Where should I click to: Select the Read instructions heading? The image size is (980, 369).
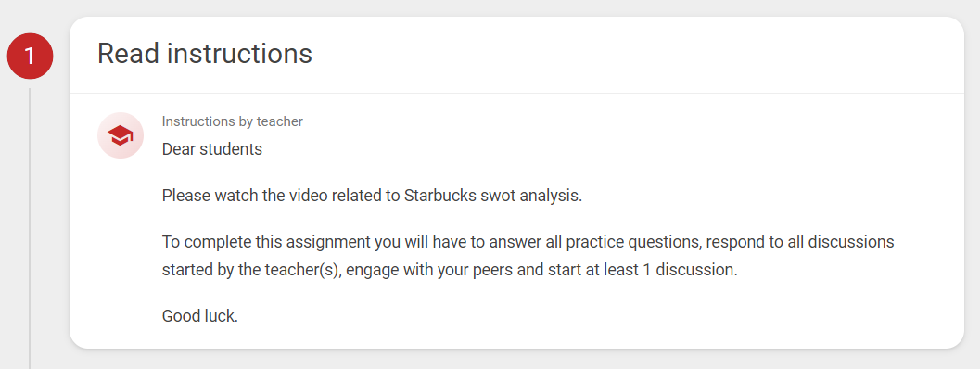pos(204,54)
